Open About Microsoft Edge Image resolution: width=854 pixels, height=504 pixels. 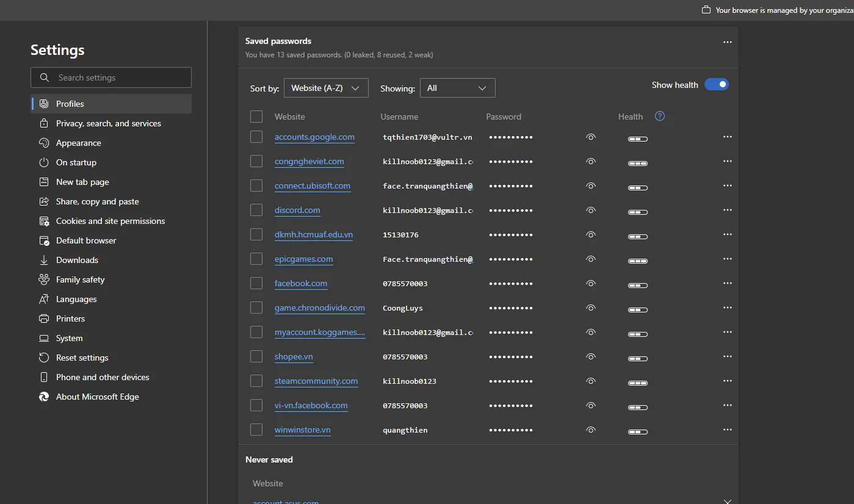click(x=112, y=397)
